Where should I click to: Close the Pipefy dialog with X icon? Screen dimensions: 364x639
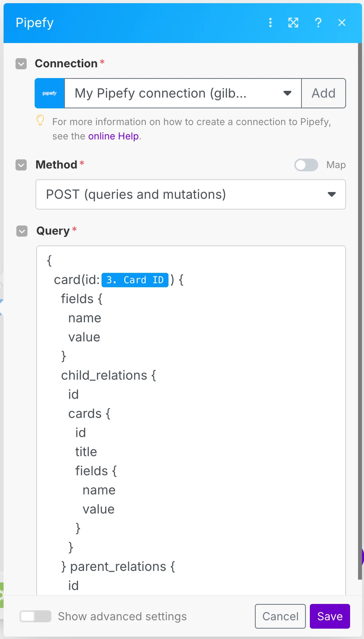tap(342, 23)
